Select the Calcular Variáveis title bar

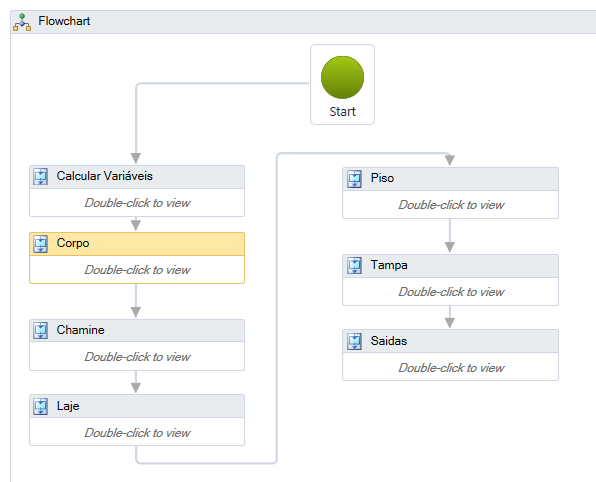pos(137,177)
